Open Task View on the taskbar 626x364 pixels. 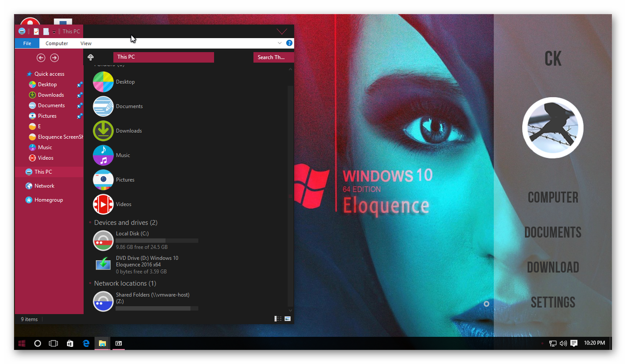53,343
